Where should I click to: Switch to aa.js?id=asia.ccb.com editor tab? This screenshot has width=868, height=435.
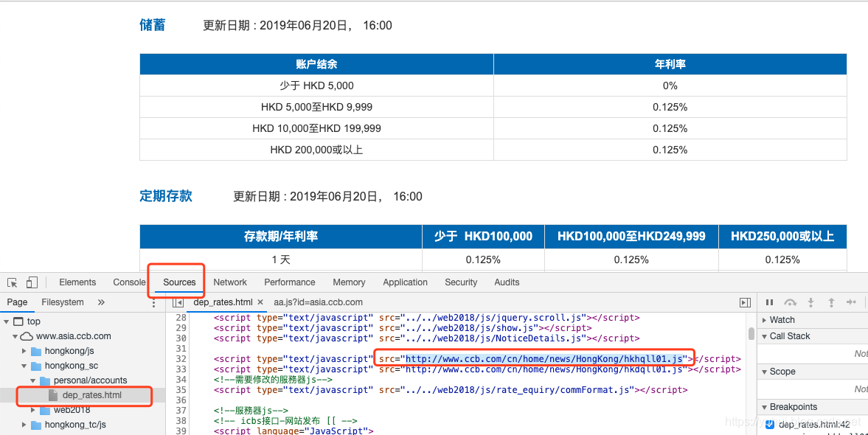click(319, 302)
